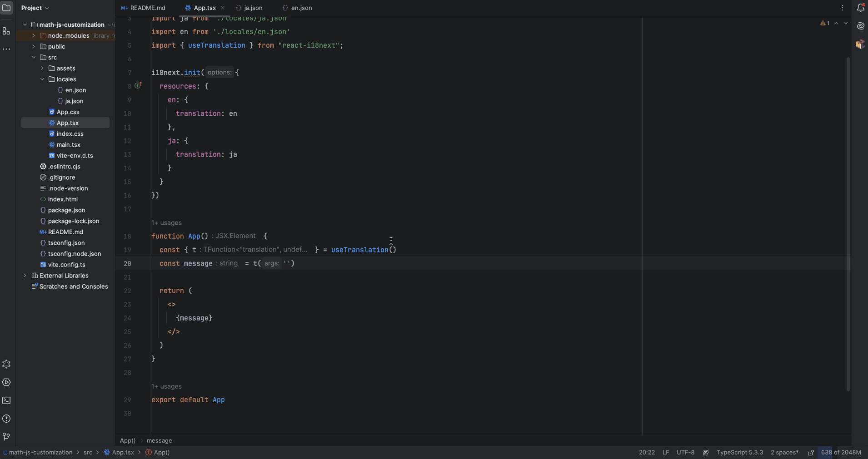Expand External Libraries node
Viewport: 868px width, 459px height.
coord(25,276)
